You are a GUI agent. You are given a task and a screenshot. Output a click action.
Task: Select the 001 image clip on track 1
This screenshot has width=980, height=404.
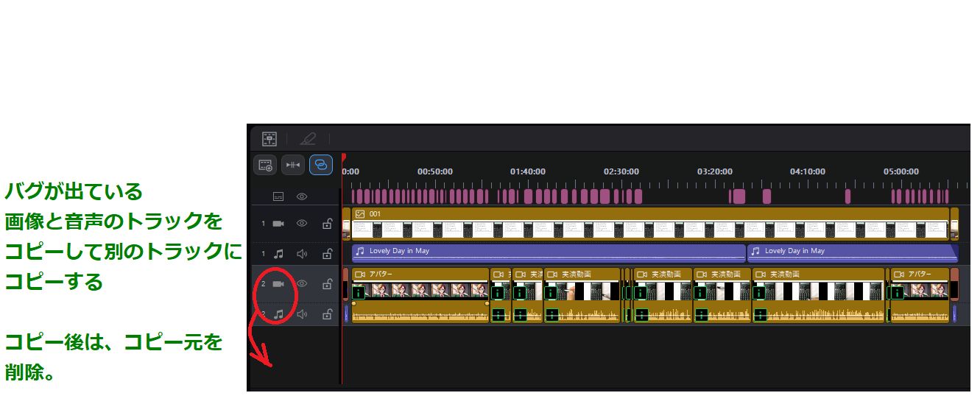(648, 223)
